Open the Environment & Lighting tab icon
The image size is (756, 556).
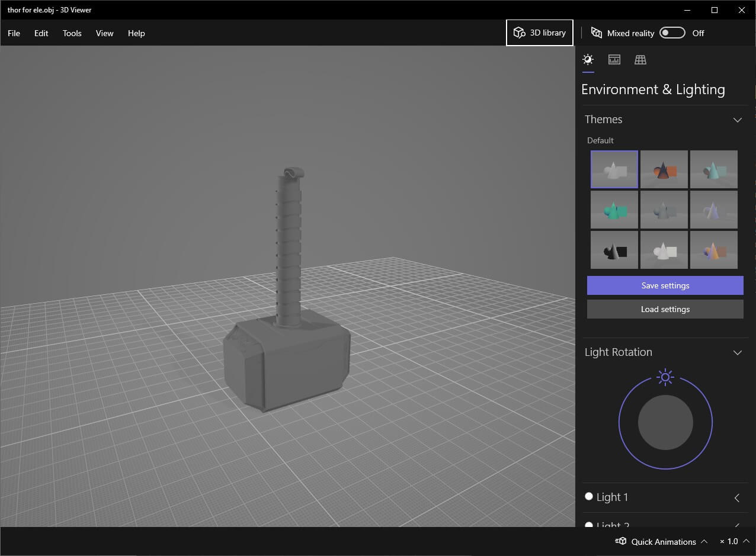point(588,59)
